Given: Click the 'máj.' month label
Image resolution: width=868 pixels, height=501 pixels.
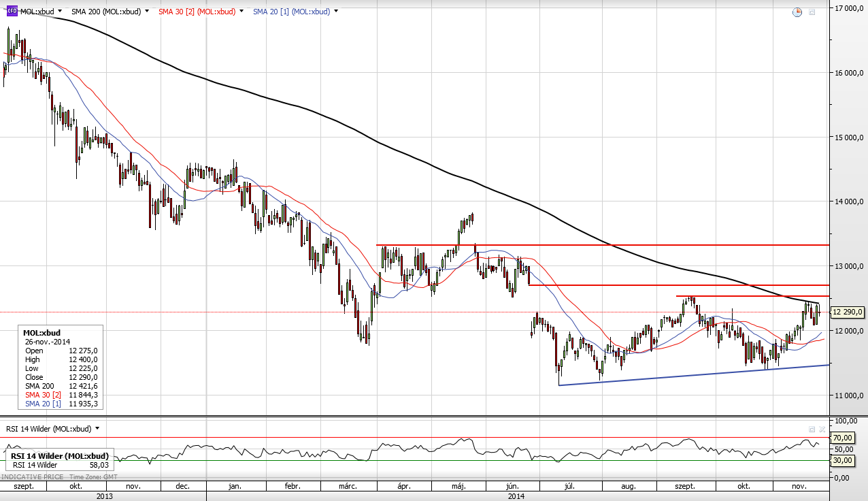Looking at the screenshot, I should coord(458,487).
